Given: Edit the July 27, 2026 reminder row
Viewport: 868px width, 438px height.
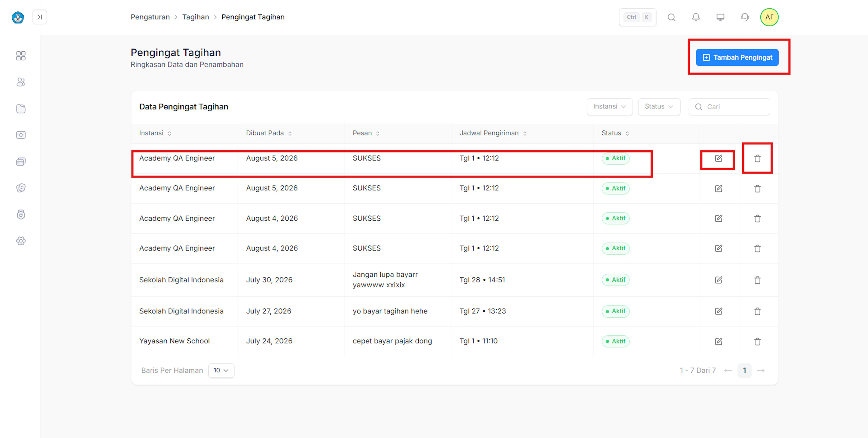Looking at the screenshot, I should tap(718, 312).
